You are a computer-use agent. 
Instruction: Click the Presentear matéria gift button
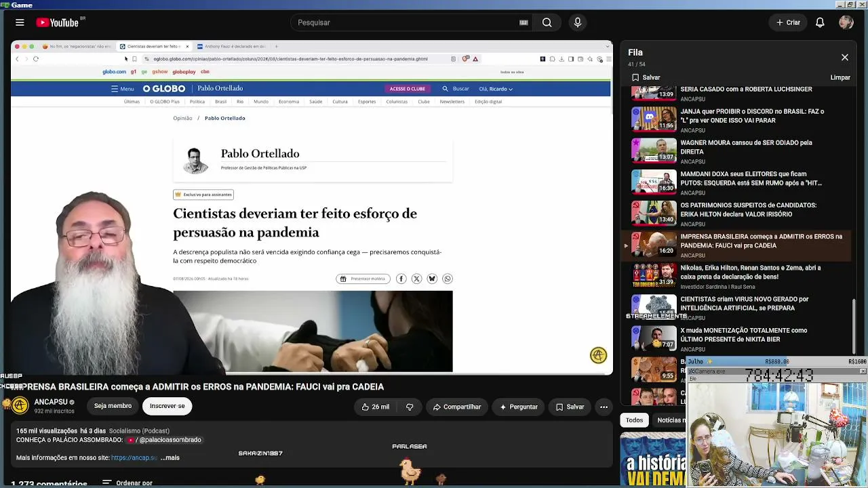pos(363,279)
